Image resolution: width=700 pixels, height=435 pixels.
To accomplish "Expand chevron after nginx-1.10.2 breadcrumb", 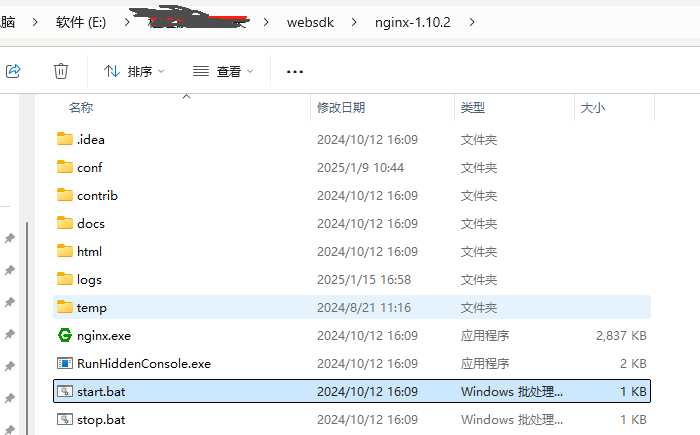I will click(472, 22).
